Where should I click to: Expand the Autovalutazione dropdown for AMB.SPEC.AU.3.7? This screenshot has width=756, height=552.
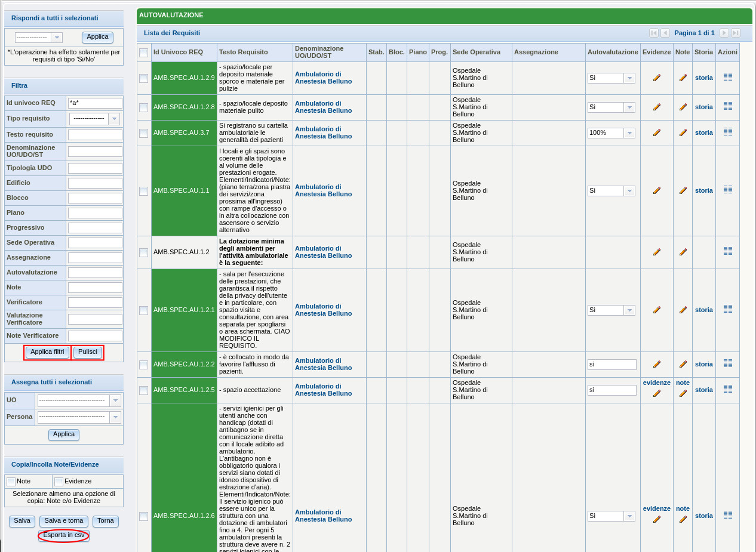pos(629,133)
